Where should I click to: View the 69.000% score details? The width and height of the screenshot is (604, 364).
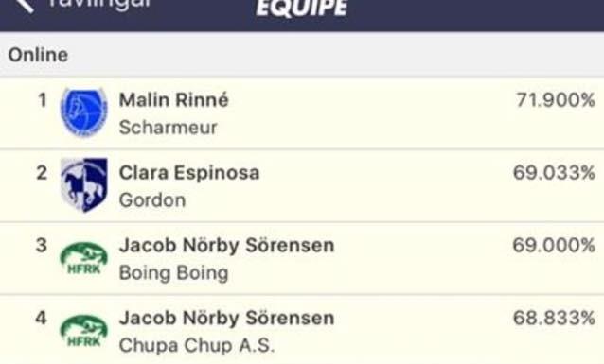(x=554, y=245)
